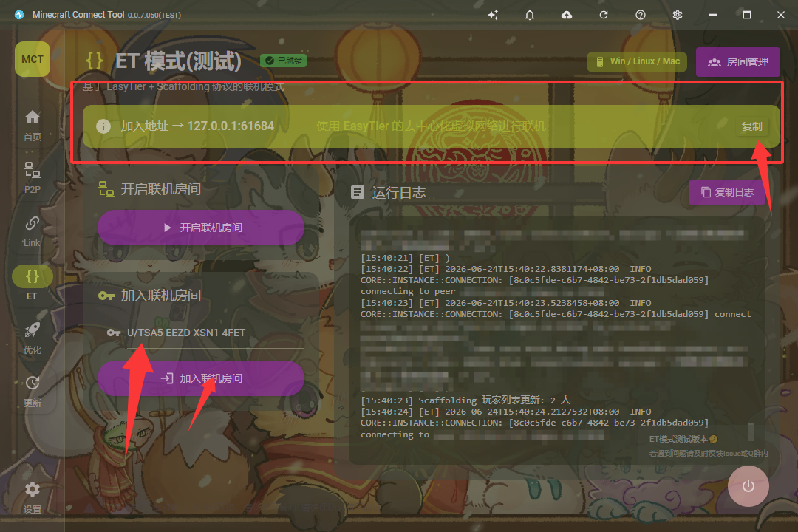Open the help question mark icon
Image resolution: width=798 pixels, height=532 pixels.
641,15
